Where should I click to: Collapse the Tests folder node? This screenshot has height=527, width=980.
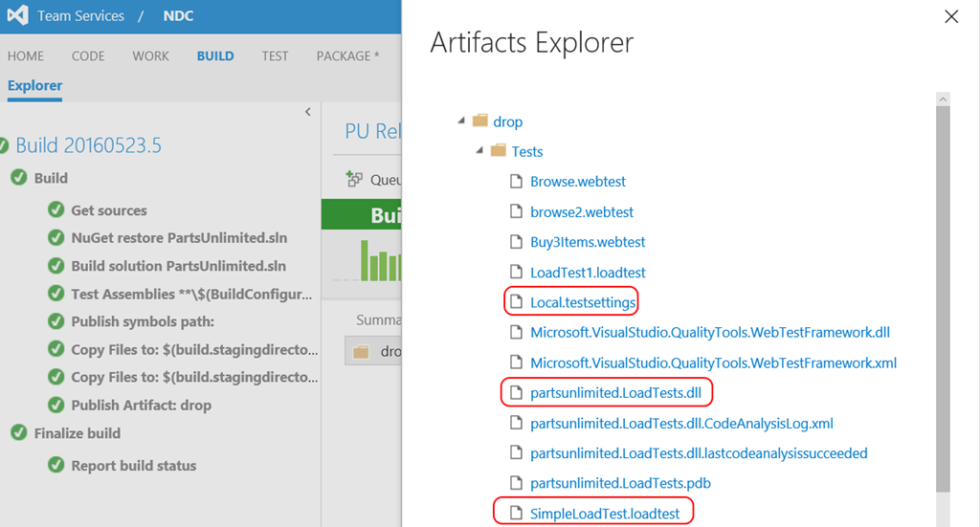(478, 151)
